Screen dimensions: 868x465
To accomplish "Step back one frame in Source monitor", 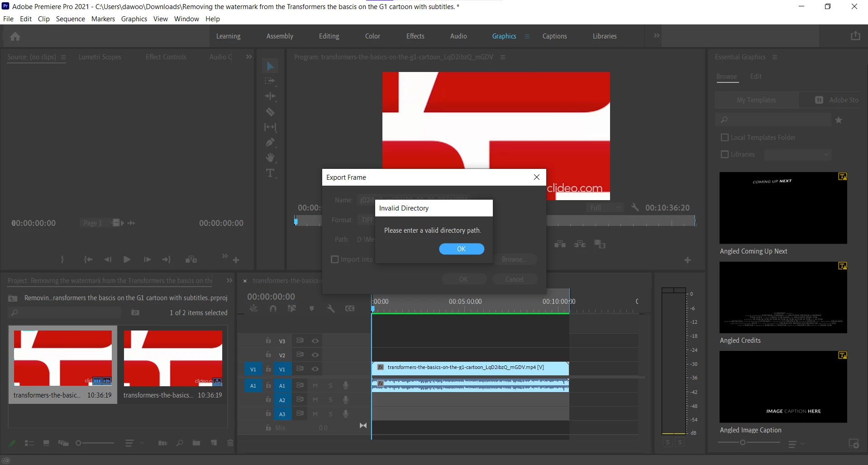I will [108, 259].
